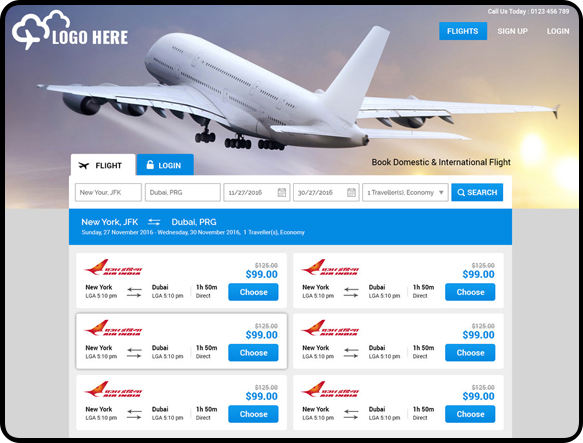
Task: Open the return date calendar icon
Action: tap(351, 192)
